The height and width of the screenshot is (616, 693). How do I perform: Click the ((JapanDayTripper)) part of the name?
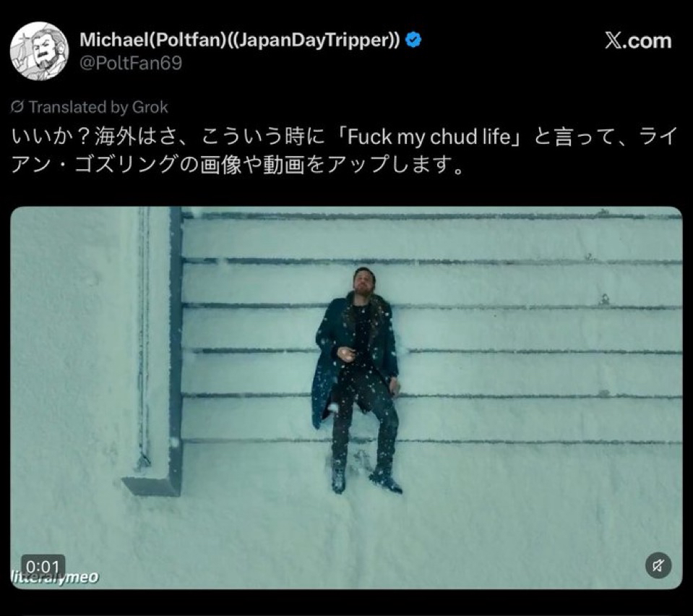coord(312,40)
